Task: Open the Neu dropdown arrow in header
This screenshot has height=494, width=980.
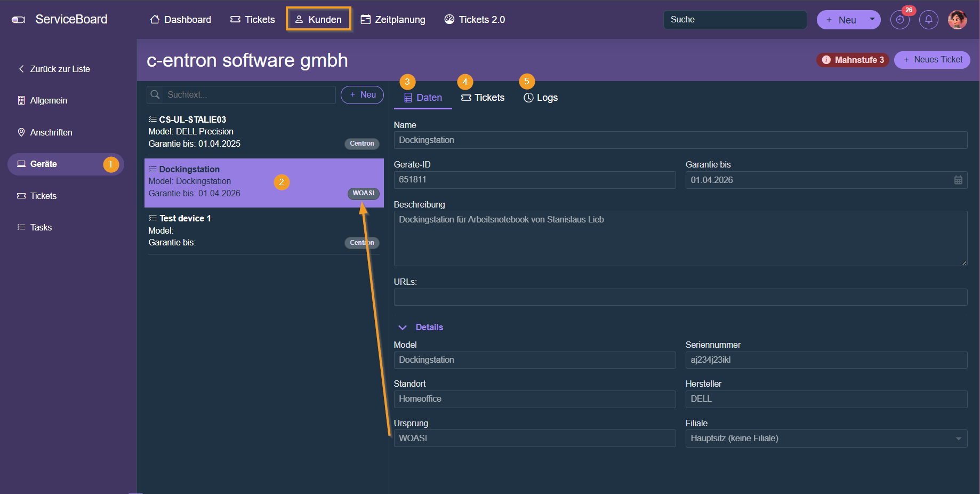Action: [x=872, y=19]
